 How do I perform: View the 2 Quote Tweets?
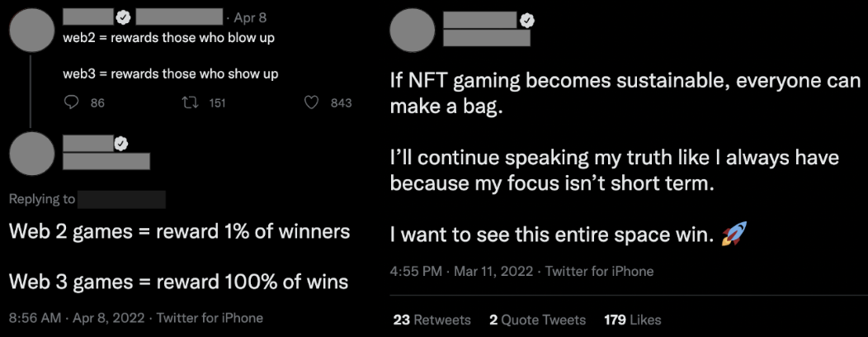(537, 320)
